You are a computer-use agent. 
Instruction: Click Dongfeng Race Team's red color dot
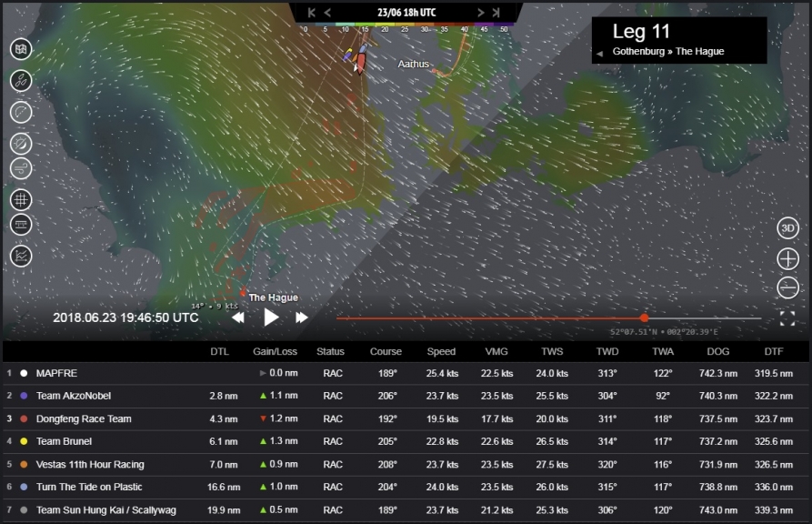pyautogui.click(x=24, y=418)
